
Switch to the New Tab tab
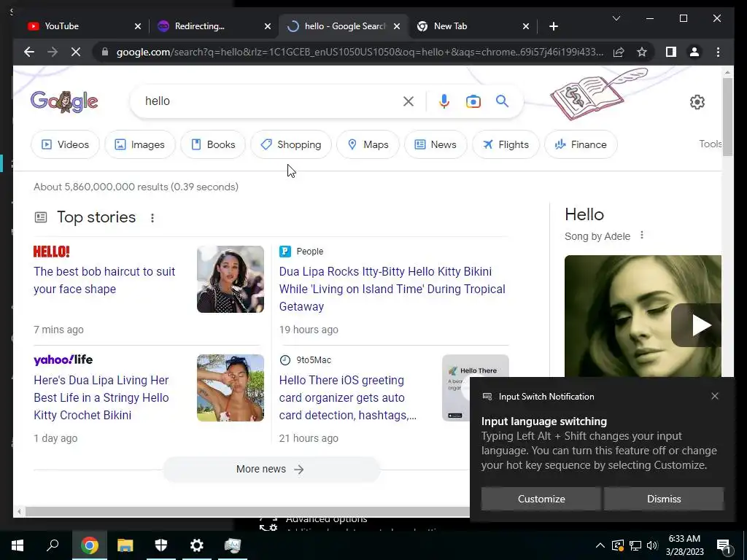click(472, 26)
